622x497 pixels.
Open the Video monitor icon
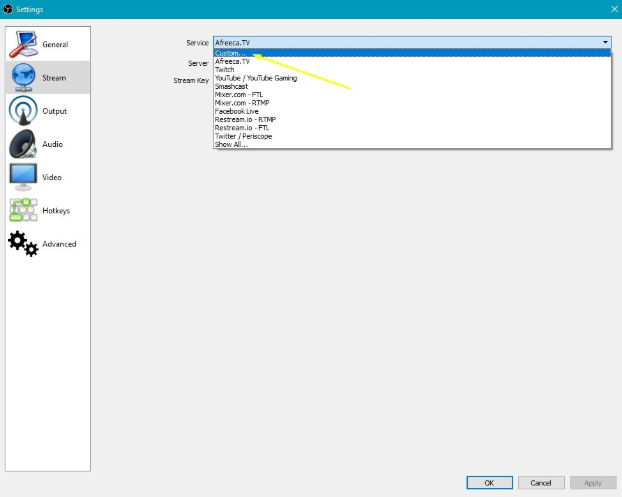[x=23, y=177]
